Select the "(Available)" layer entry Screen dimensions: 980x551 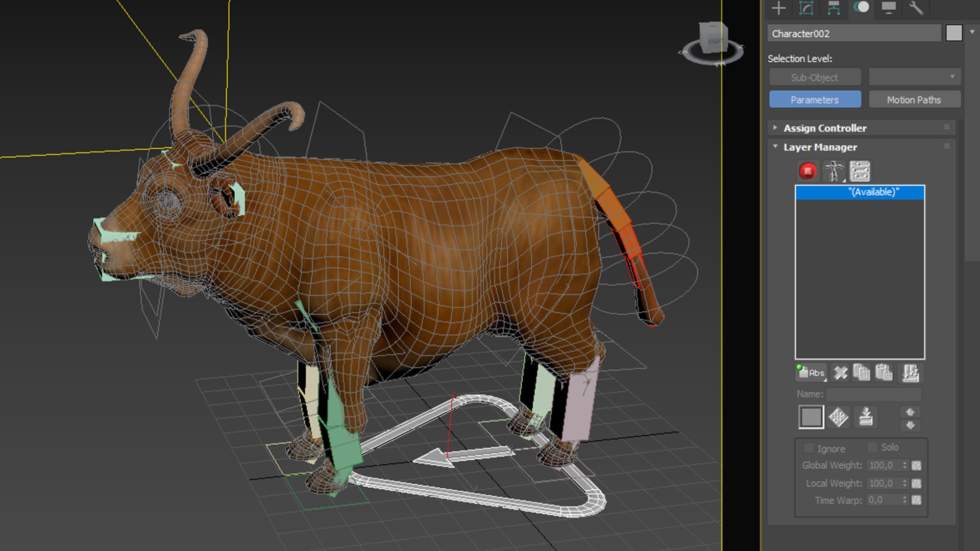tap(860, 192)
